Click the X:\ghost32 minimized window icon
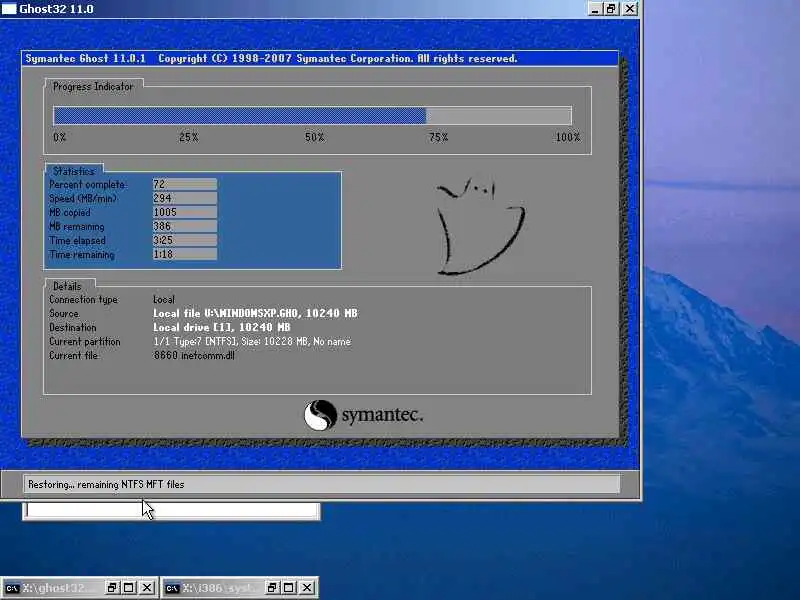The width and height of the screenshot is (800, 600). [x=12, y=588]
